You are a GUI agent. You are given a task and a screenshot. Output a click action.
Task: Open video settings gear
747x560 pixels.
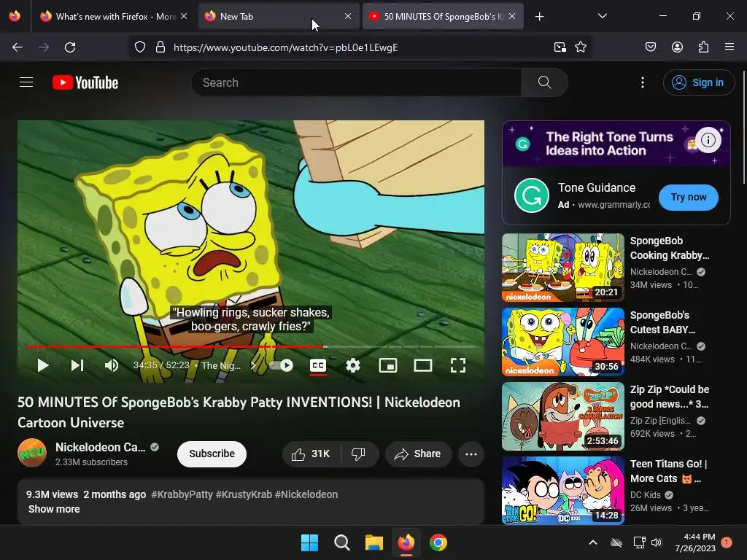pyautogui.click(x=352, y=365)
